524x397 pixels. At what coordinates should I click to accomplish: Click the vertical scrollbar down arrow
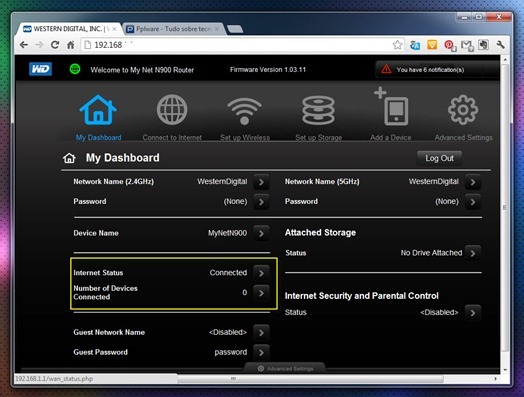pyautogui.click(x=505, y=370)
